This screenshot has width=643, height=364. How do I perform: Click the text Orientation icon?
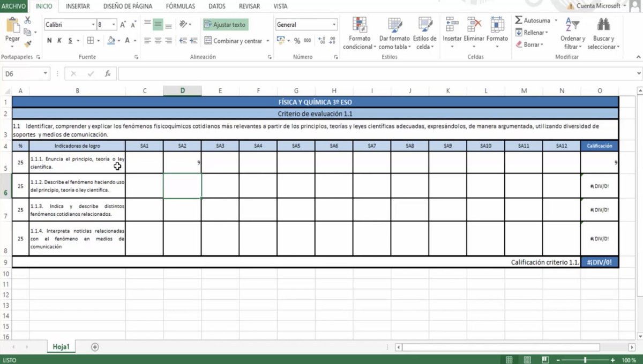pos(184,25)
